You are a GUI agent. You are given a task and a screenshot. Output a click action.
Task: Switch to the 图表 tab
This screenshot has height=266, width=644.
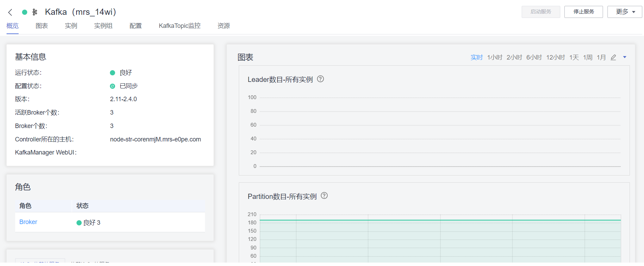(42, 26)
